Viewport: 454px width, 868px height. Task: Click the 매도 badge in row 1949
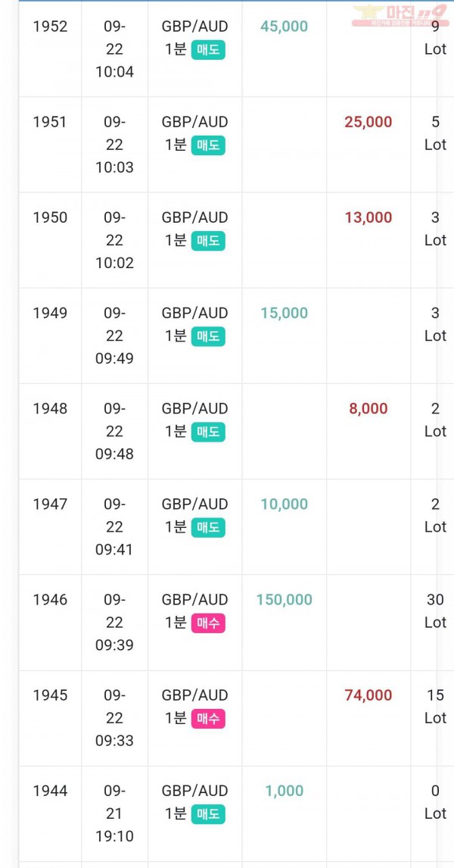coord(209,336)
